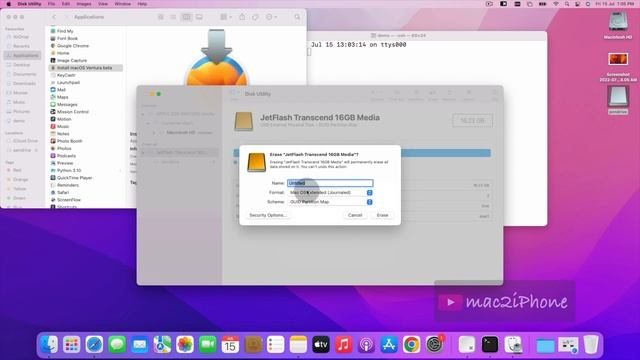Viewport: 640px width, 360px height.
Task: Open the Images menu in the menu bar
Action: point(84,4)
